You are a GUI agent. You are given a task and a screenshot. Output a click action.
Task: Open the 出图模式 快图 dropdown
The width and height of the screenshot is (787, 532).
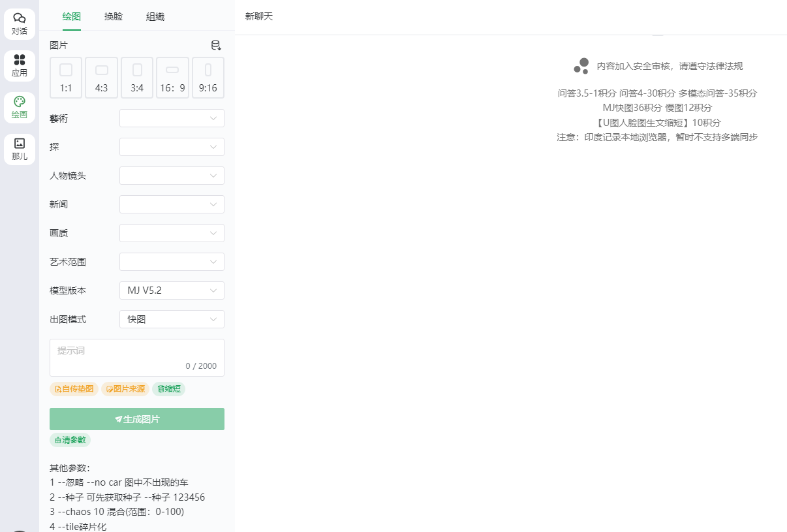pyautogui.click(x=172, y=319)
